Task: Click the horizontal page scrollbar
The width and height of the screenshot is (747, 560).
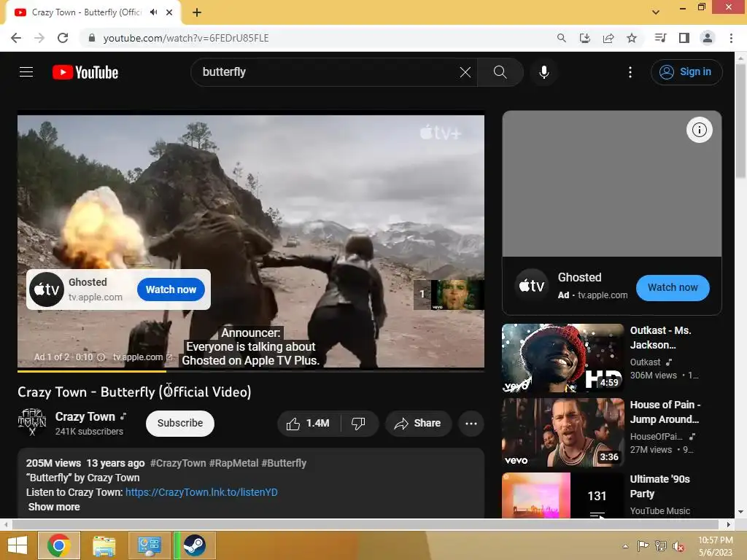Action: pyautogui.click(x=366, y=524)
